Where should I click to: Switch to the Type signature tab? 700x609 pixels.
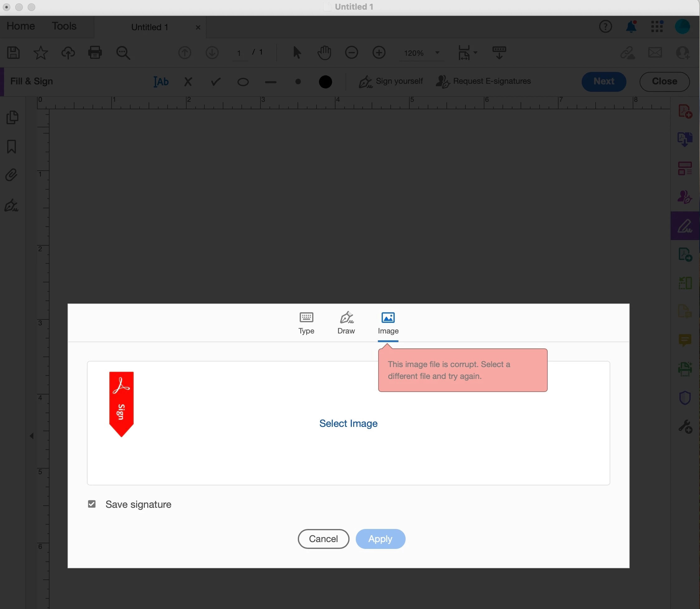pos(306,323)
